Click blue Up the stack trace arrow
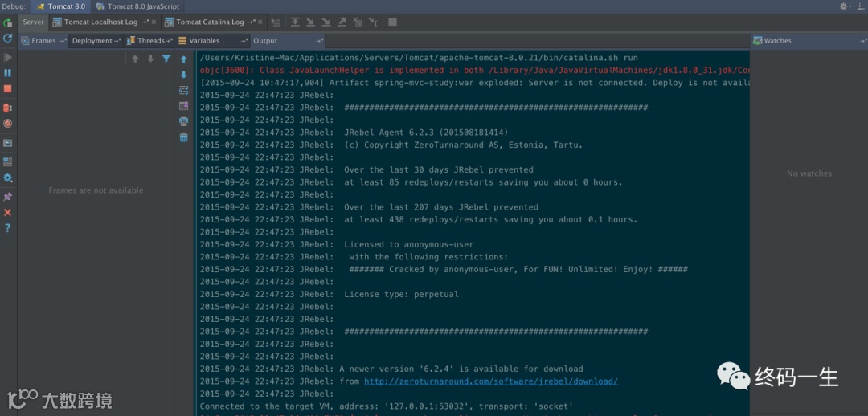Viewport: 868px width, 416px height. (184, 59)
